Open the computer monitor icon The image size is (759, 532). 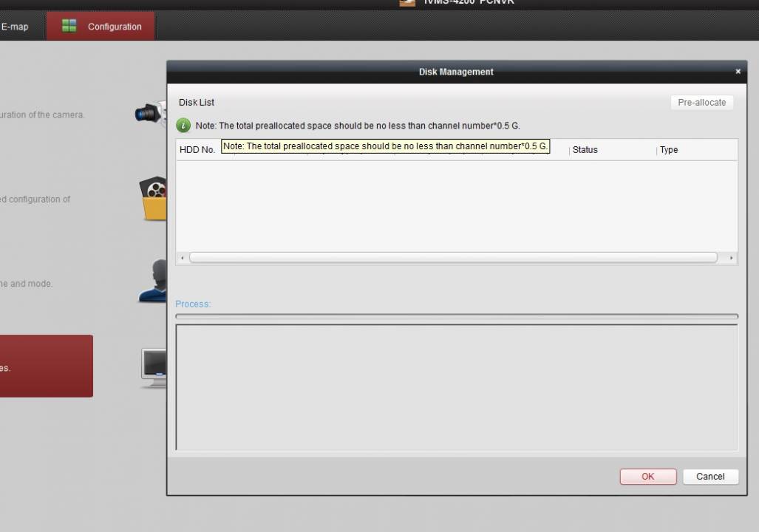tap(154, 368)
